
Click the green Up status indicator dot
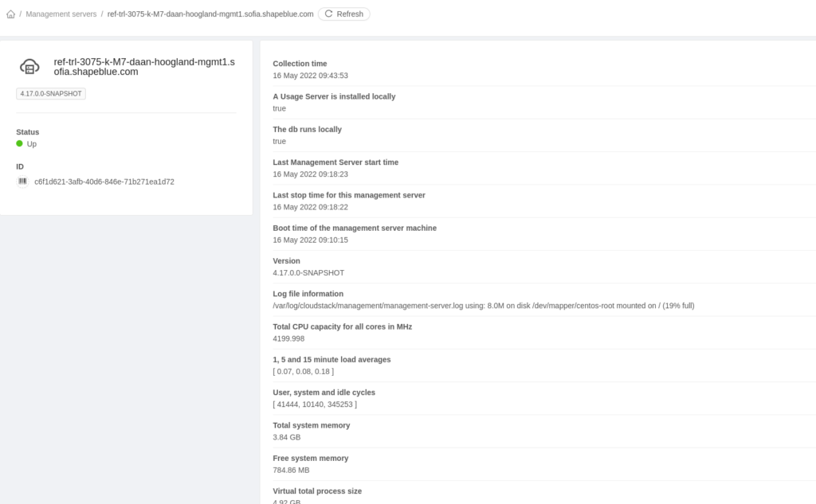click(x=18, y=143)
